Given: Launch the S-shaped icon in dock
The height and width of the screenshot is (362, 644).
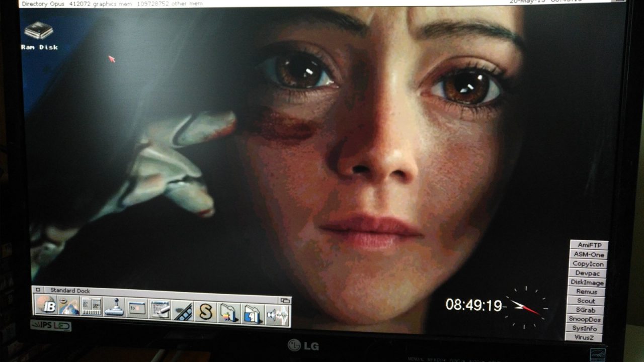Looking at the screenshot, I should pyautogui.click(x=205, y=312).
